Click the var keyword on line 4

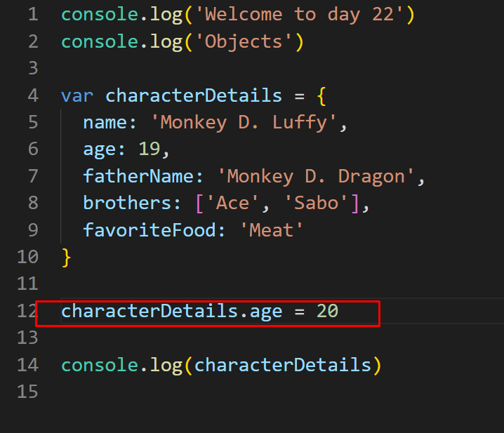tap(77, 96)
